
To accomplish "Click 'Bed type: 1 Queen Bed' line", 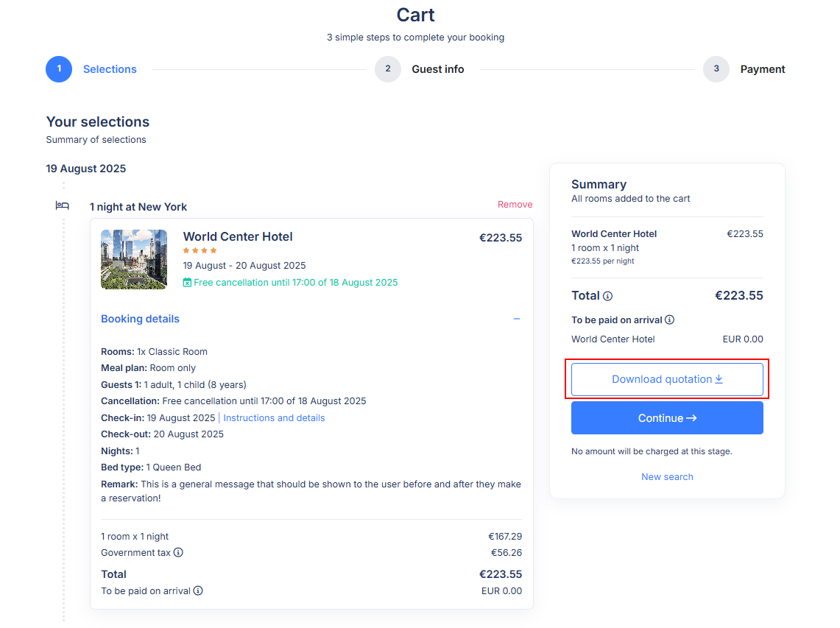I will click(151, 468).
